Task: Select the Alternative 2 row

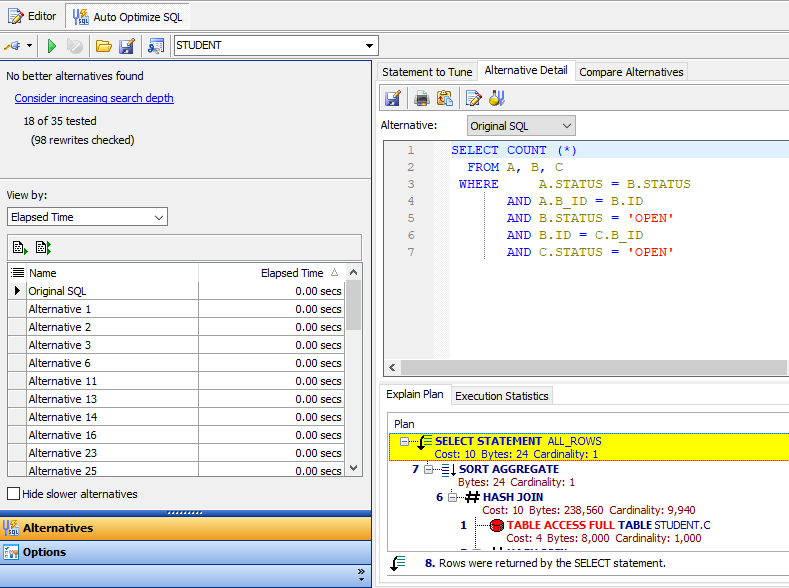Action: pyautogui.click(x=176, y=327)
